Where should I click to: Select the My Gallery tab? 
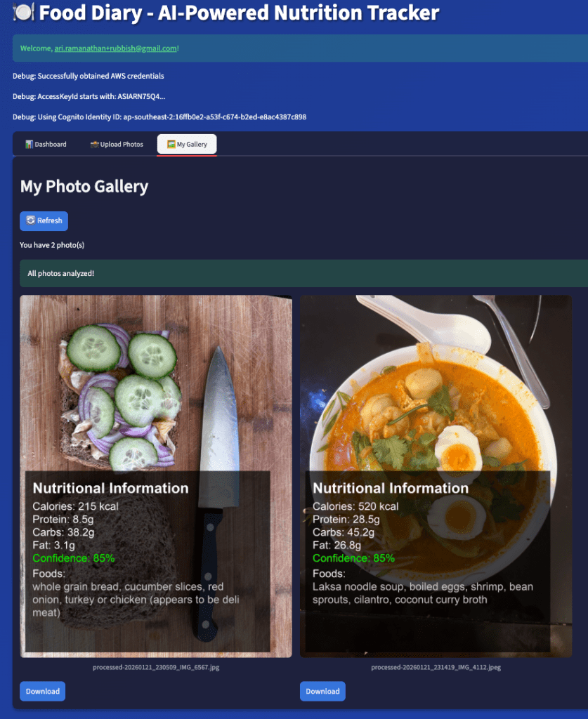click(x=187, y=144)
